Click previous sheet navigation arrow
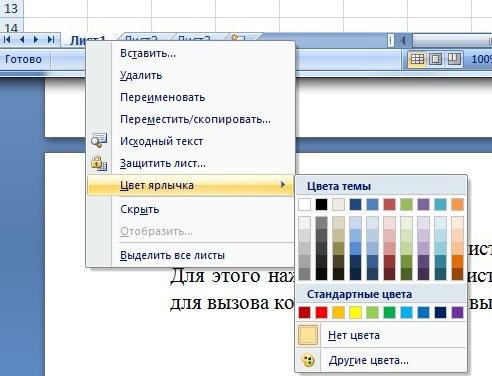The height and width of the screenshot is (376, 492). point(22,40)
